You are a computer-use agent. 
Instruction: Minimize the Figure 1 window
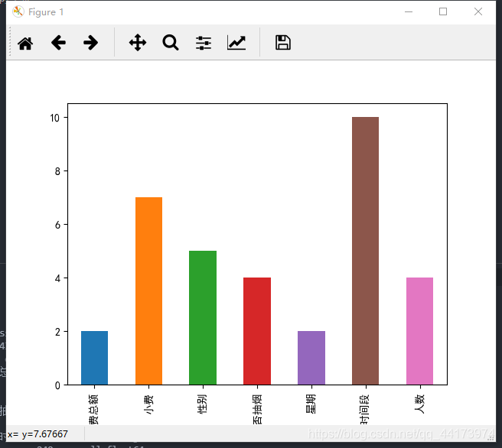(x=409, y=11)
